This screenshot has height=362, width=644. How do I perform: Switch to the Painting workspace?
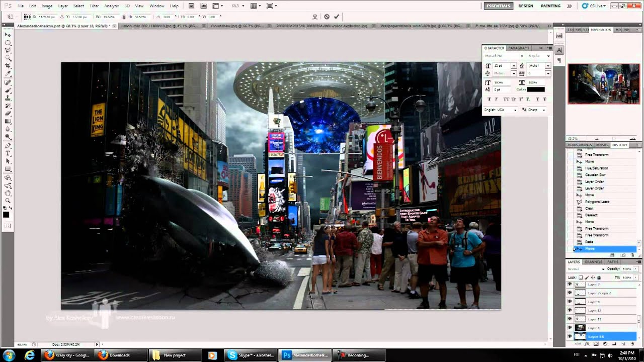550,6
